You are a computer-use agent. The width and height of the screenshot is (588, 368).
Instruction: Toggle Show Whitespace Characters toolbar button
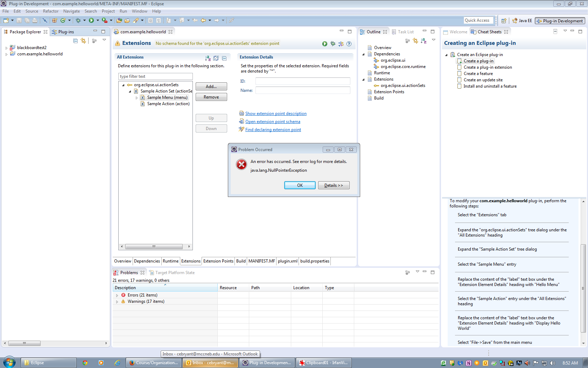tap(159, 20)
